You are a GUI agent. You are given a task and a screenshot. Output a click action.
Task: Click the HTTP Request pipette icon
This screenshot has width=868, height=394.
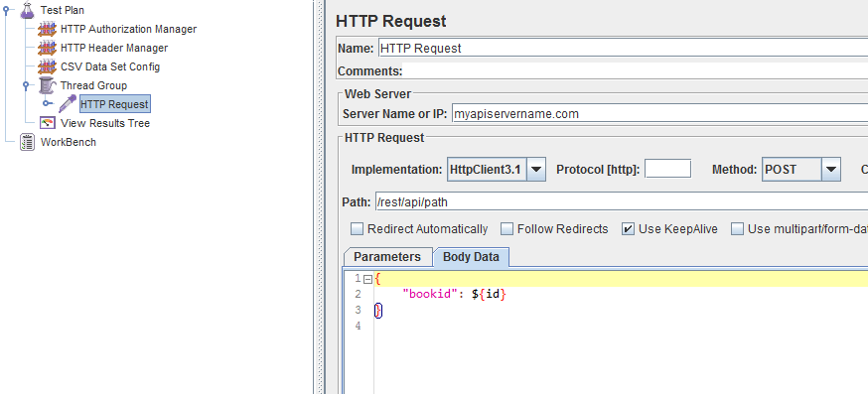68,104
